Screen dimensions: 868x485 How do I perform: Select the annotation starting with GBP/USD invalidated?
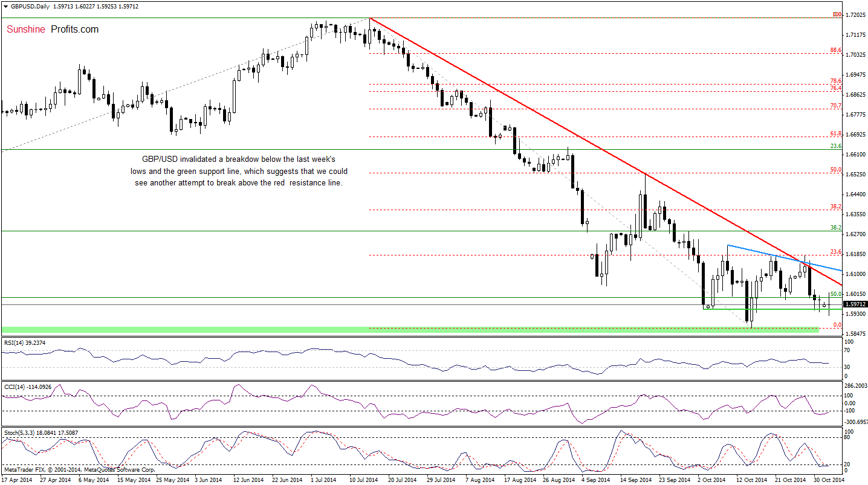pos(239,171)
